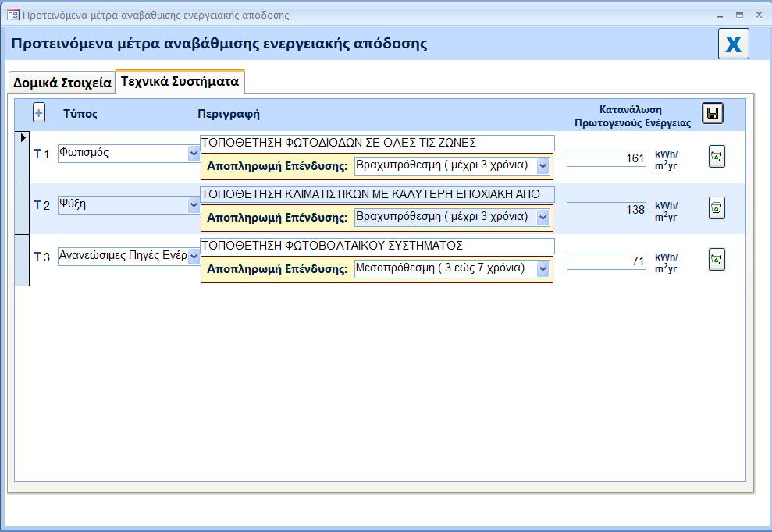This screenshot has height=532, width=772.
Task: Click the energy consumption field showing 71
Action: pos(606,261)
